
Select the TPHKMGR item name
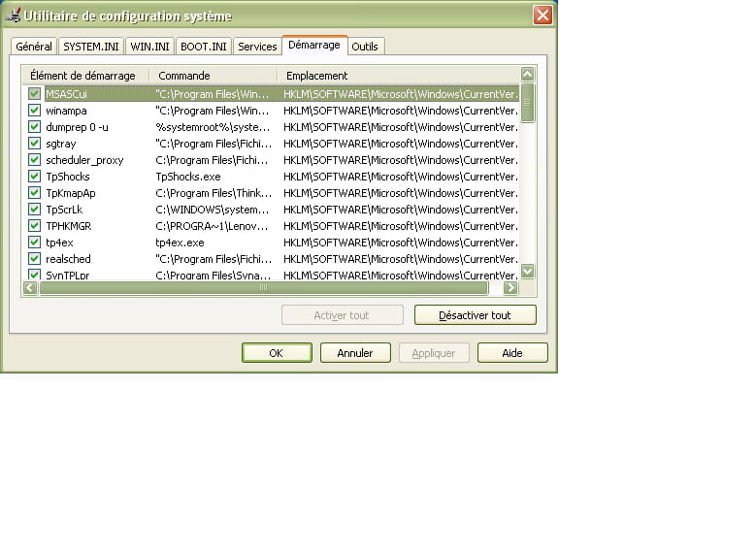(x=69, y=226)
